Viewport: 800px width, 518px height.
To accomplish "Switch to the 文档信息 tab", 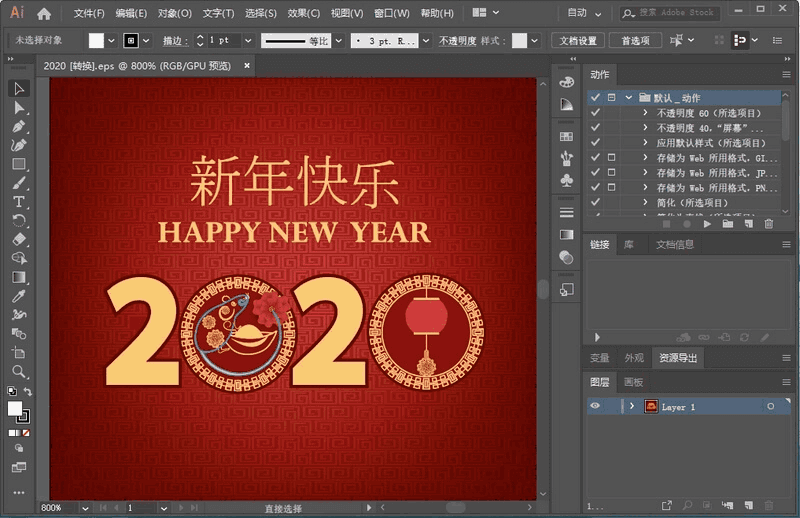I will [674, 244].
